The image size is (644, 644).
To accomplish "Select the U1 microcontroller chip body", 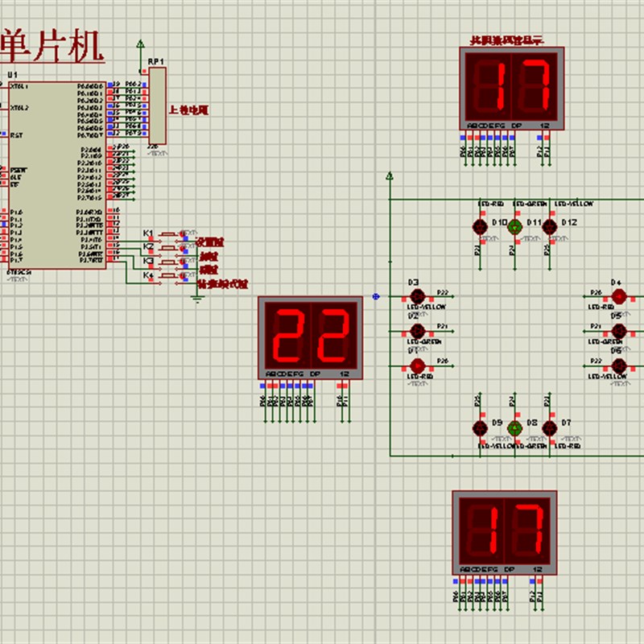I will pyautogui.click(x=57, y=175).
